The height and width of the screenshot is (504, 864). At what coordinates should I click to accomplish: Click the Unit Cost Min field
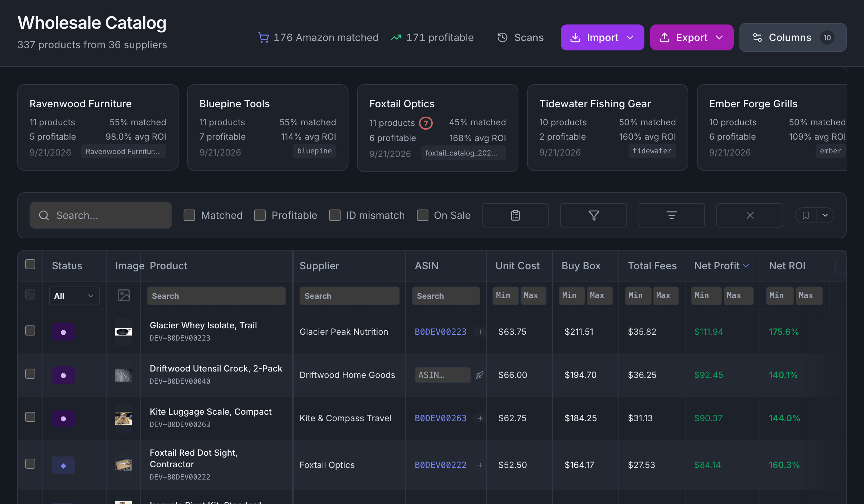505,296
